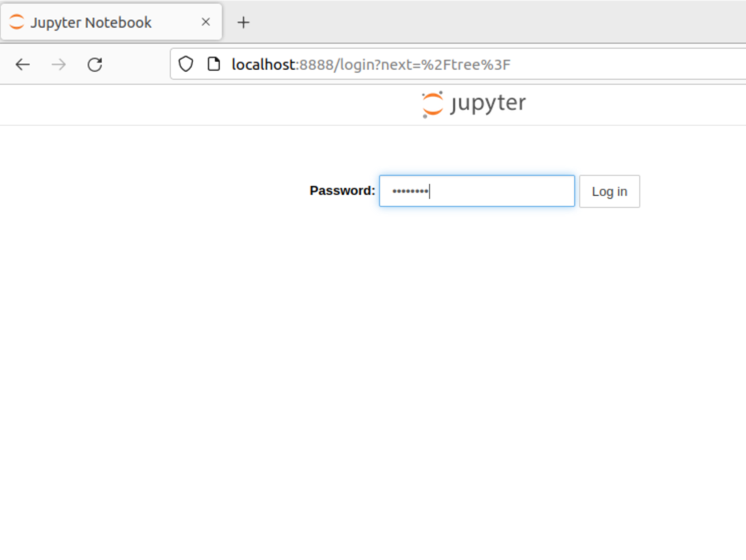746x560 pixels.
Task: Click the browser forward arrow
Action: click(x=59, y=64)
